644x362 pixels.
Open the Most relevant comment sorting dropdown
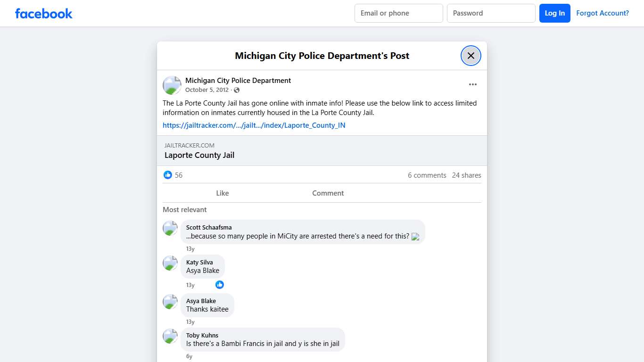point(184,209)
